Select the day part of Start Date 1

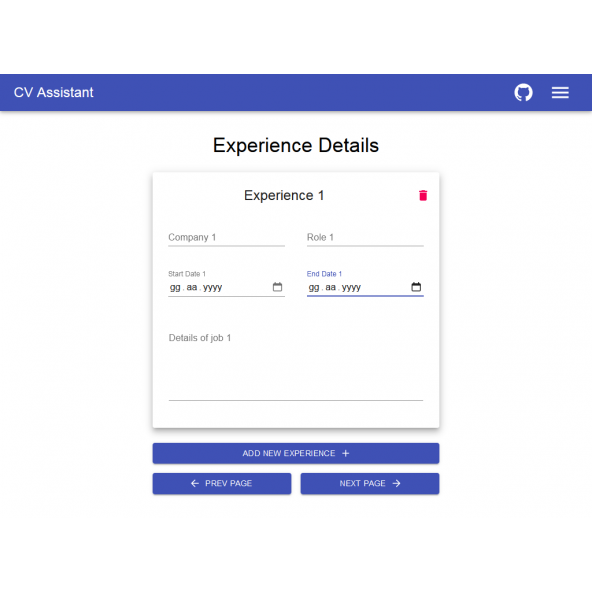tap(175, 287)
